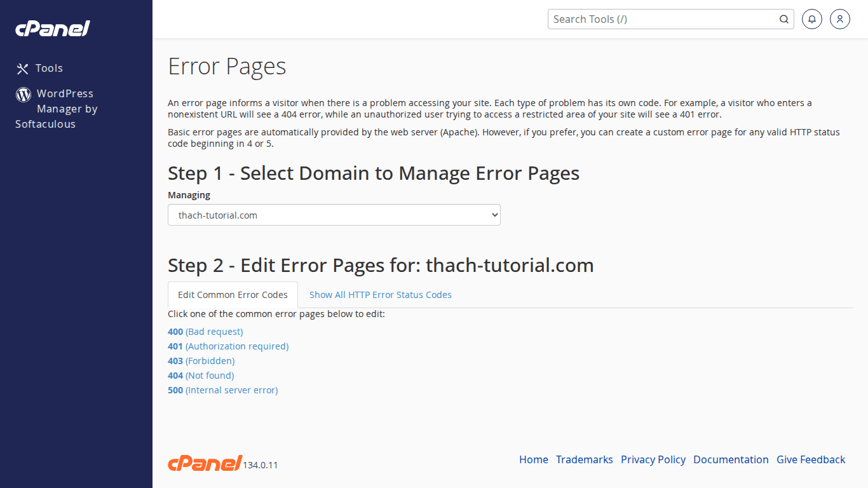868x488 pixels.
Task: Open the user account menu icon
Action: click(840, 19)
